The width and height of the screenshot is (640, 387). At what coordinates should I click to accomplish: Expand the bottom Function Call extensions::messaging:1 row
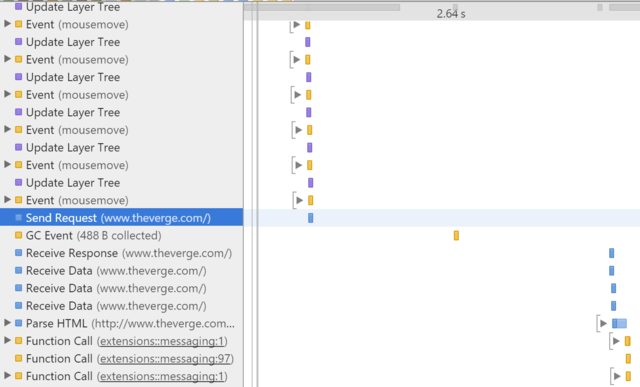tap(7, 376)
